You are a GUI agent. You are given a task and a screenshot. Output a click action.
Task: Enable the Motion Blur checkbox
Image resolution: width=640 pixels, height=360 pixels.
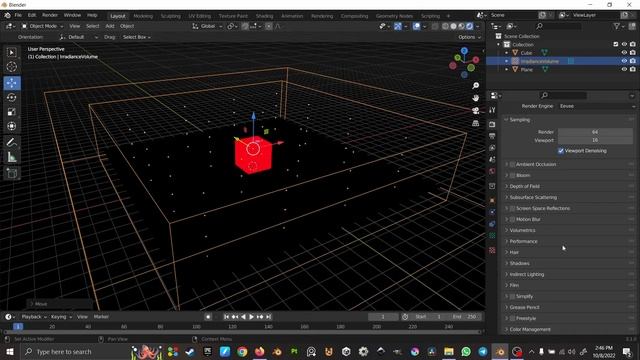[x=512, y=219]
